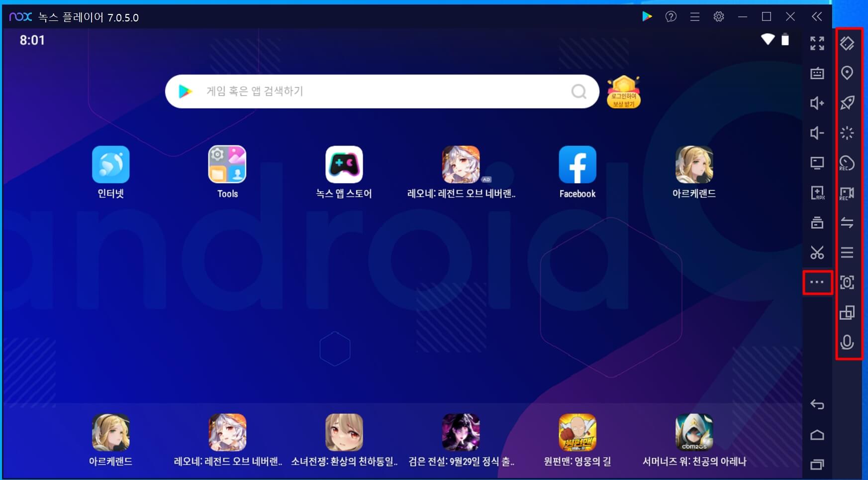868x480 pixels.
Task: Open the hamburger menu in title bar
Action: [695, 16]
